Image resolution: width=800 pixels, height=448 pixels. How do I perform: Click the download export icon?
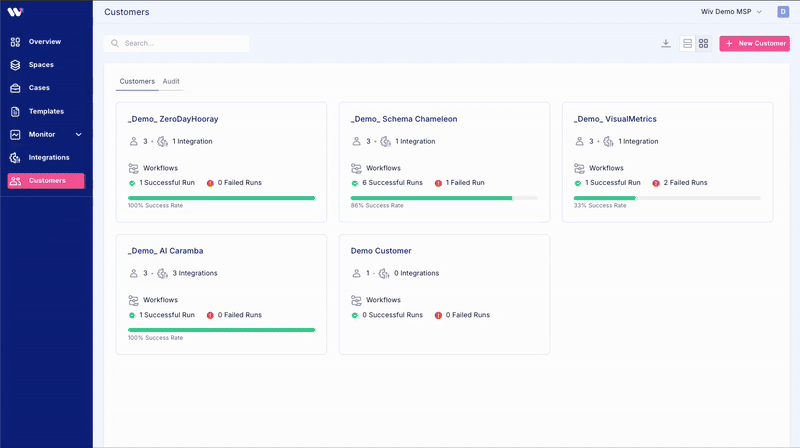(x=666, y=44)
